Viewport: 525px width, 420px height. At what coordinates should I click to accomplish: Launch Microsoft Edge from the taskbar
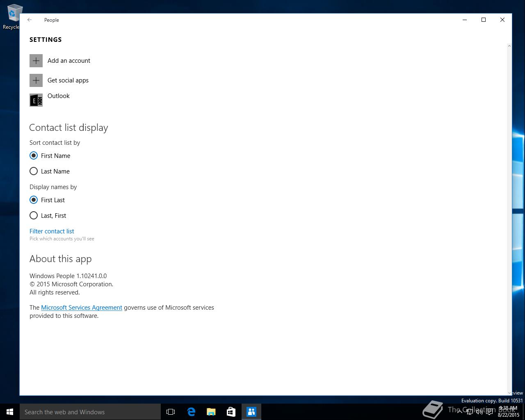(x=191, y=412)
